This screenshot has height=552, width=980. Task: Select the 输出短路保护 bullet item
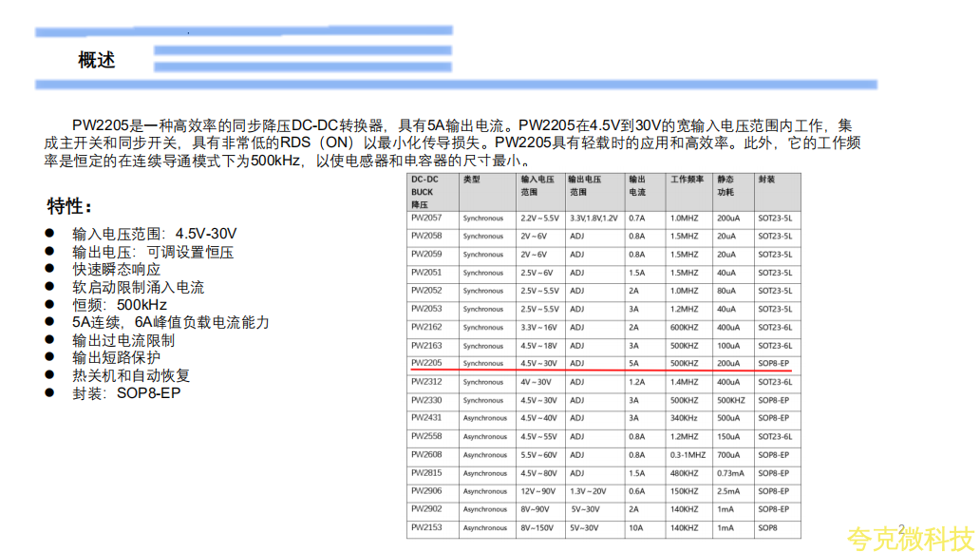pyautogui.click(x=117, y=357)
